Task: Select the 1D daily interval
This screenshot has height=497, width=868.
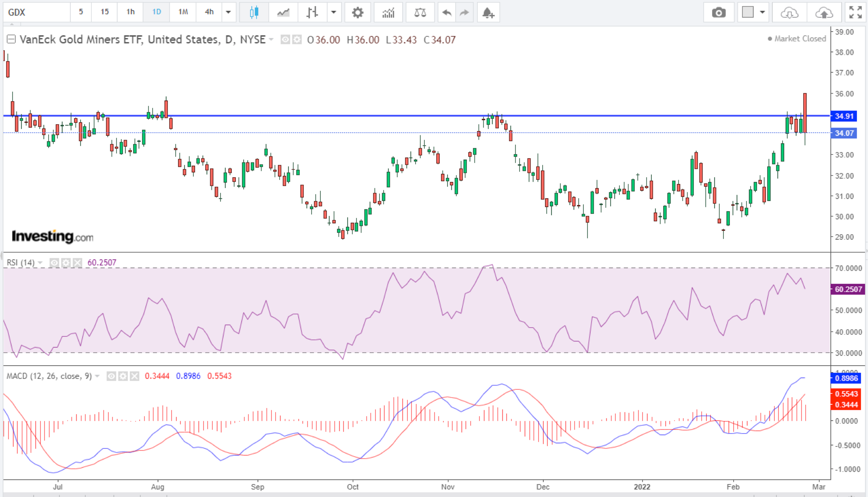Action: [157, 12]
